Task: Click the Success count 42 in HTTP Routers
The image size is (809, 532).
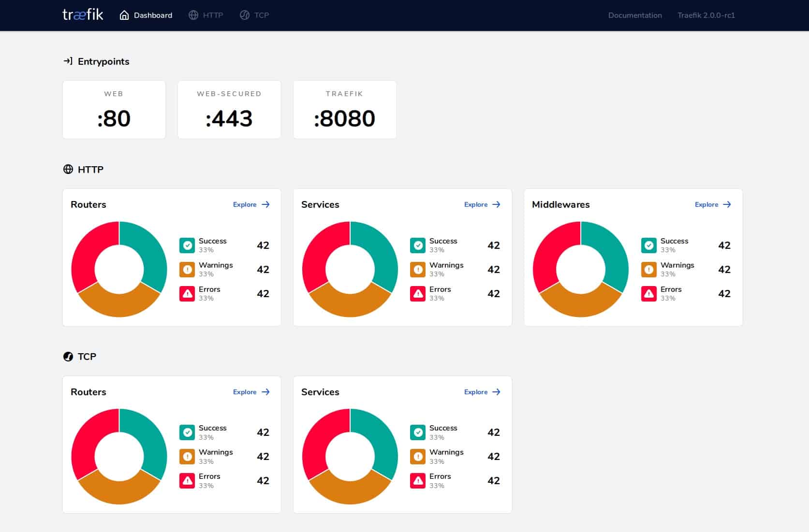Action: point(263,245)
